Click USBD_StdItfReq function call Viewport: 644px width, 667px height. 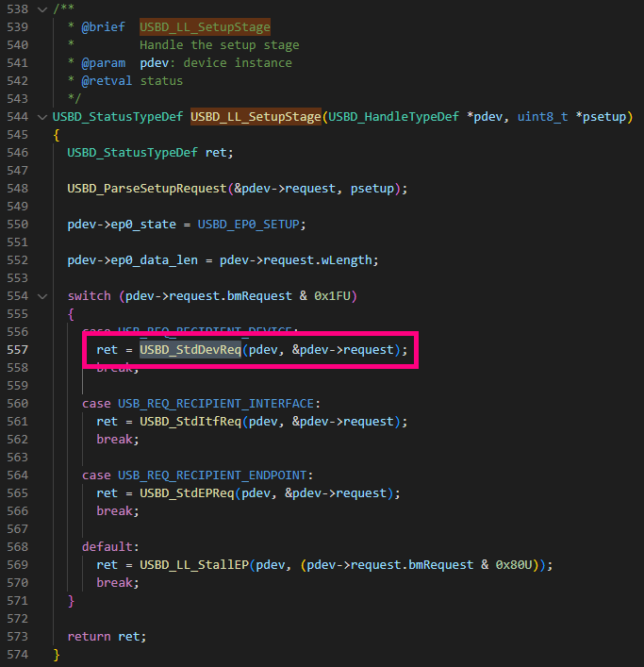pos(190,422)
